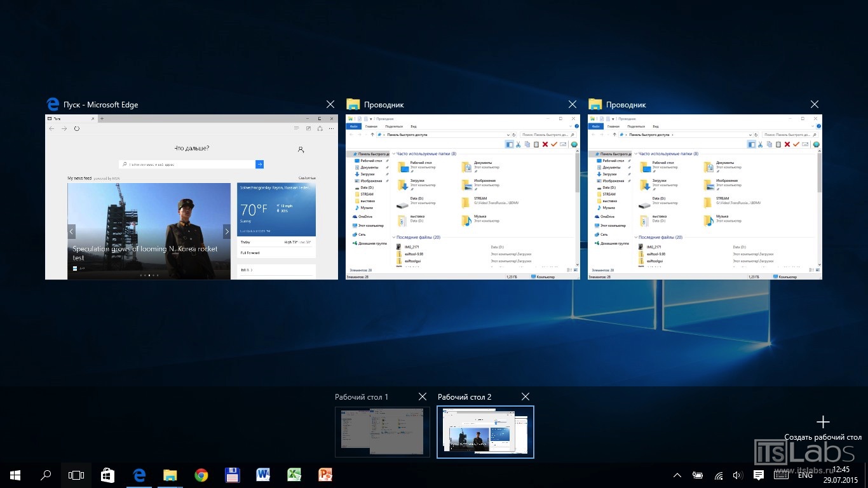Open taskbar search magnifier
This screenshot has height=488, width=868.
pos(46,475)
